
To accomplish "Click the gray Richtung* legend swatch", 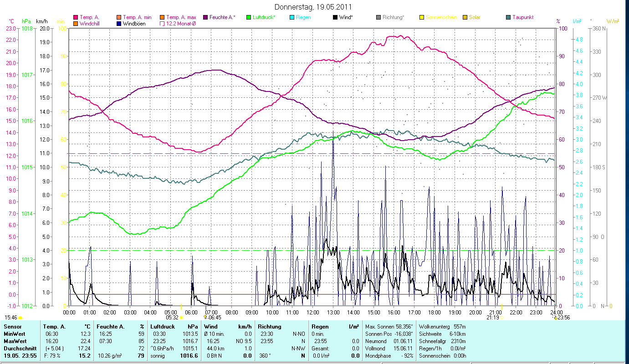I will (378, 17).
